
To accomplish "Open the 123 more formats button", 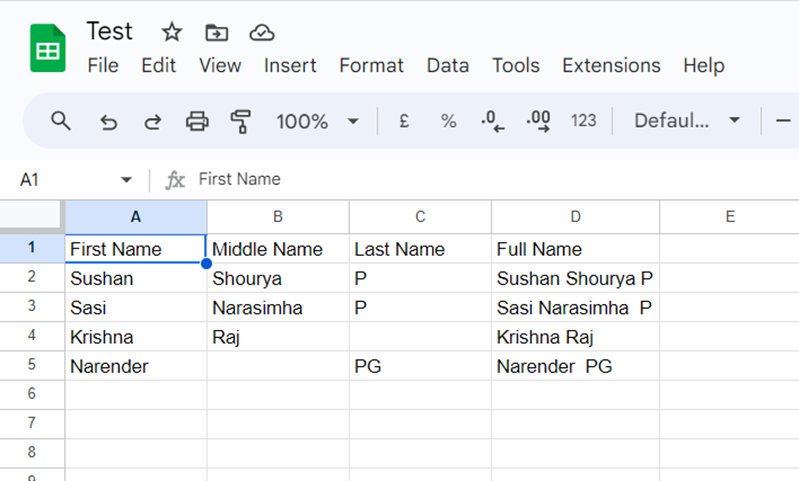I will [x=583, y=121].
